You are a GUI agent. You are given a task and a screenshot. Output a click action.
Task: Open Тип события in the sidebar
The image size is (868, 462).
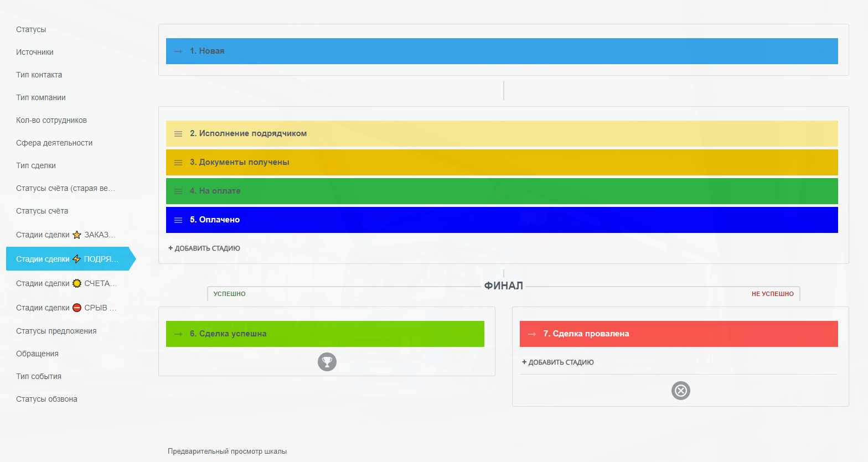[x=39, y=376]
